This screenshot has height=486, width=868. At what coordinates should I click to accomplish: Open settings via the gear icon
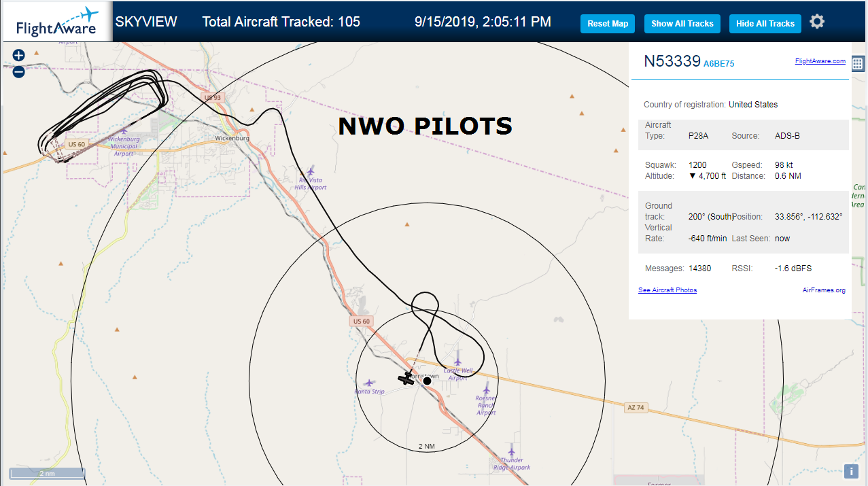click(x=817, y=22)
